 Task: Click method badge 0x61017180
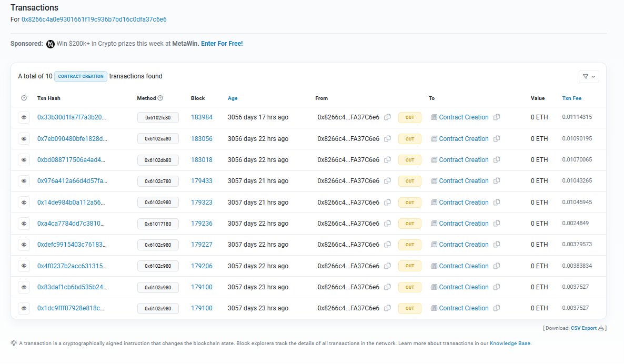coord(158,224)
